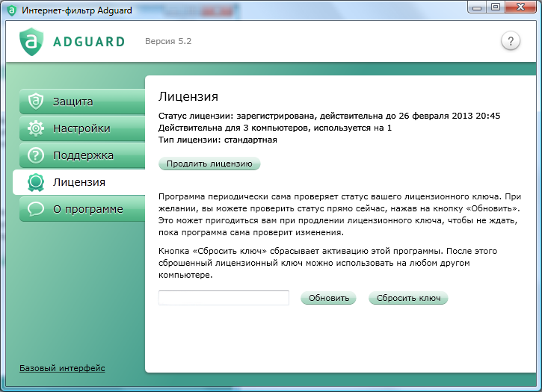Open the Базовый интерфейс link
Screen dimensions: 542x392
62,368
